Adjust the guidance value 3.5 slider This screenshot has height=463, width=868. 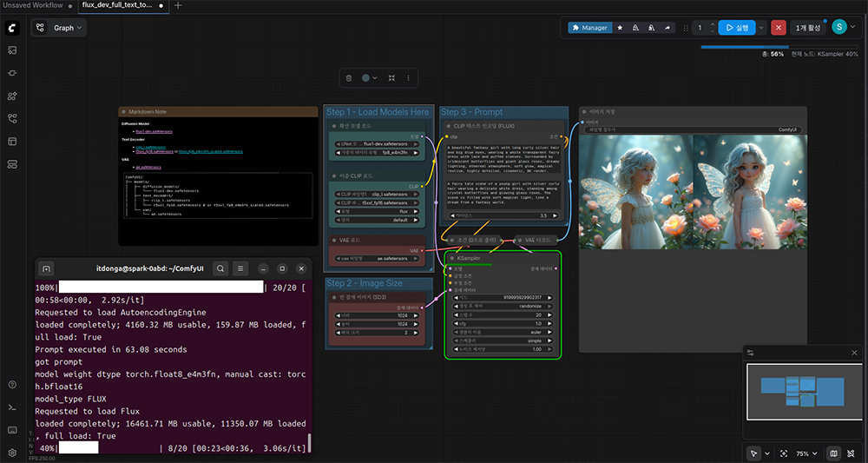coord(503,215)
